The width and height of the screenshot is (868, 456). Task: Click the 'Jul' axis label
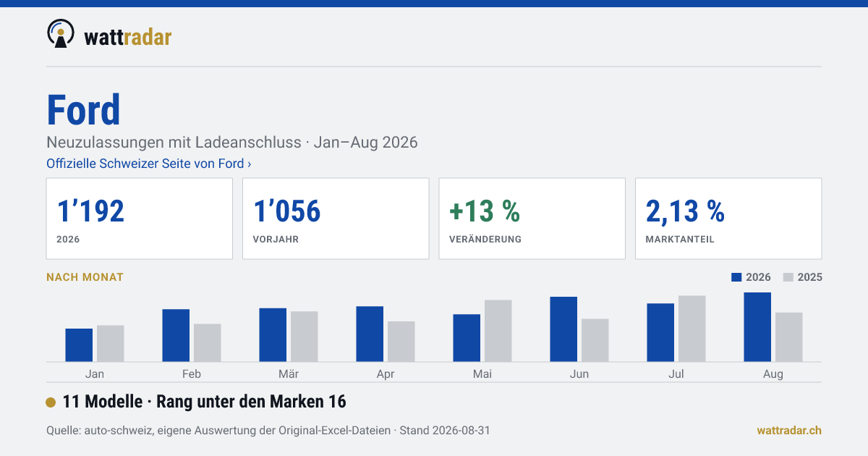tap(676, 374)
